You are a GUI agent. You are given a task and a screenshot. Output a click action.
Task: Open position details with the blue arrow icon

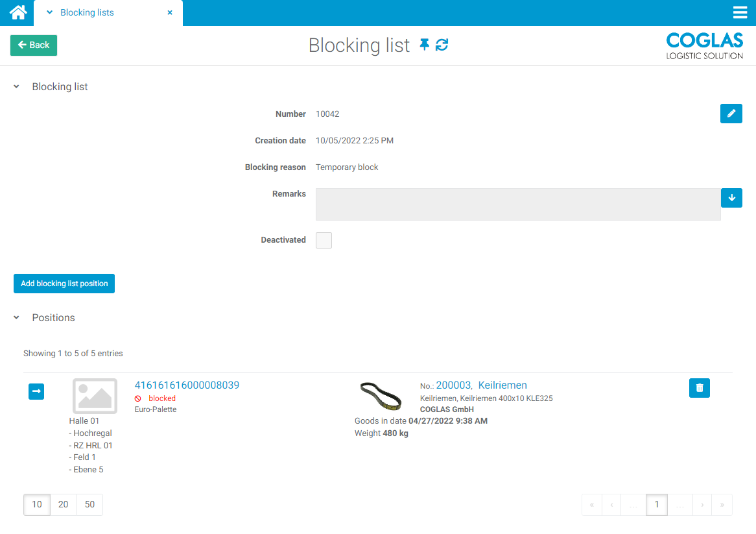pos(36,391)
